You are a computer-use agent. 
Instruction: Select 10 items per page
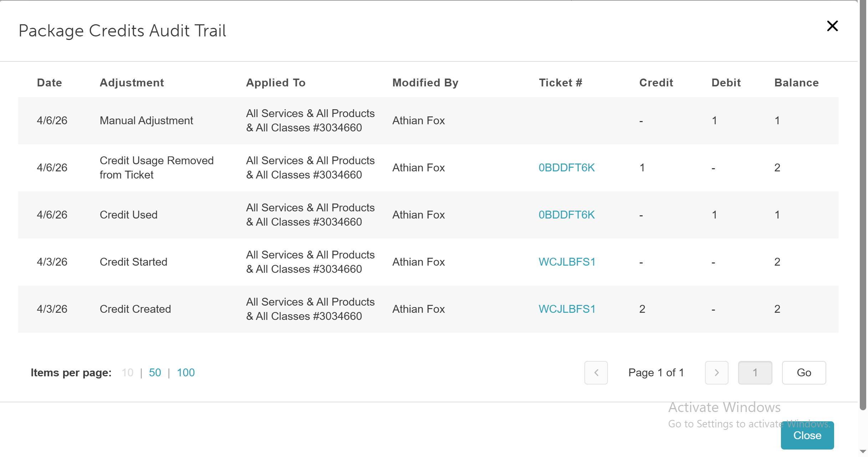tap(127, 373)
